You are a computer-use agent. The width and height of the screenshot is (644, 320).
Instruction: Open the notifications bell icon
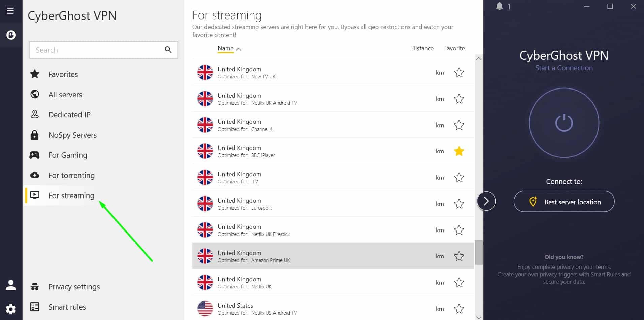pyautogui.click(x=500, y=6)
